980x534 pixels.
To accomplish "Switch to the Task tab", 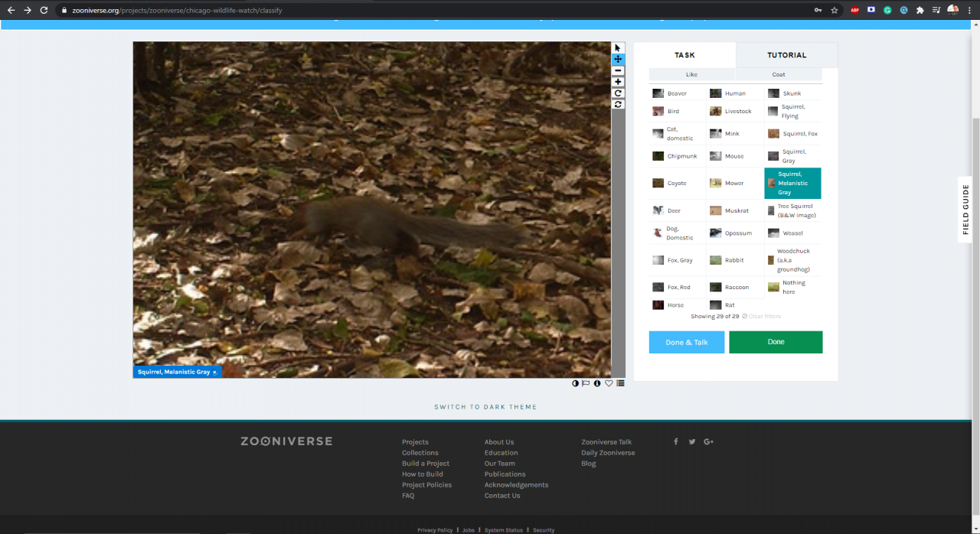I will click(x=684, y=55).
